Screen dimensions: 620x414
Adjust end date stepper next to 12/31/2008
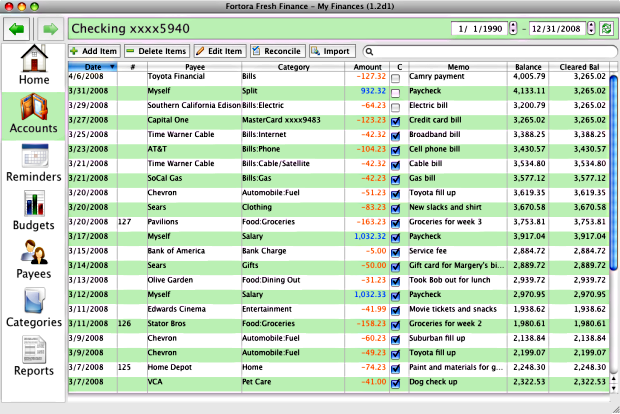point(591,28)
